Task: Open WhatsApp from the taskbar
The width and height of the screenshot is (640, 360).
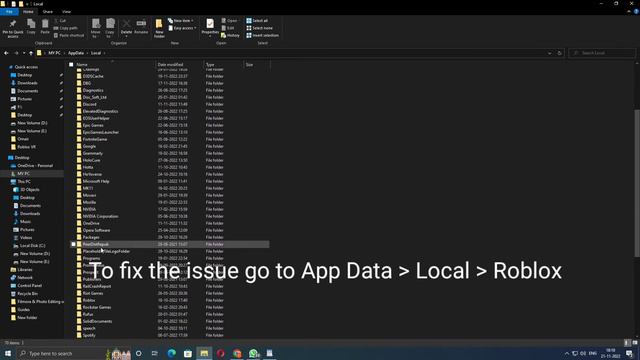Action: [254, 353]
